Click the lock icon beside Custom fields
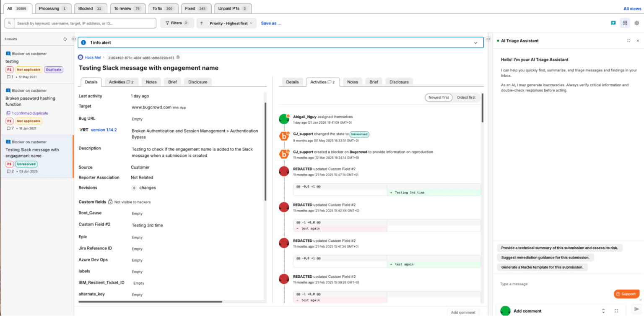Screen dimensions: 644x316 click(x=110, y=202)
